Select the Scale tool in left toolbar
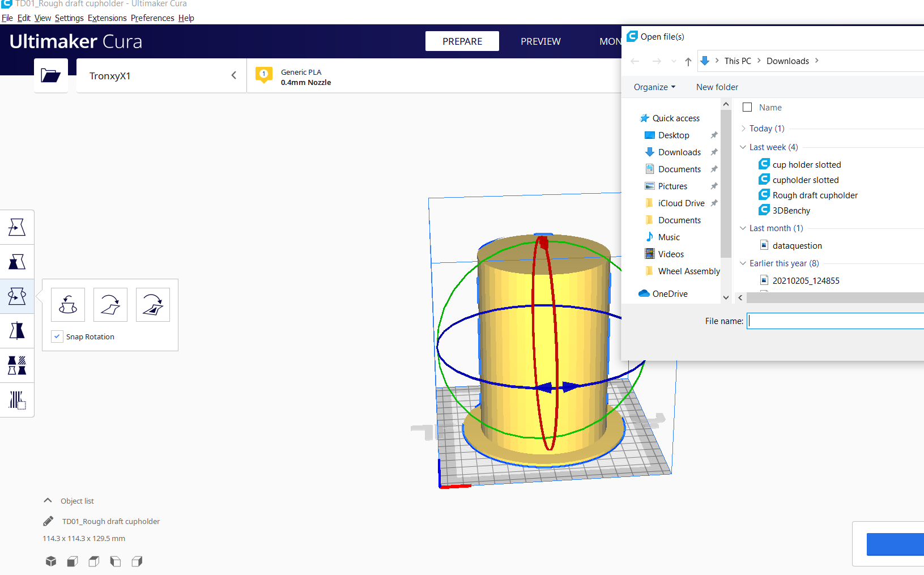 (17, 262)
